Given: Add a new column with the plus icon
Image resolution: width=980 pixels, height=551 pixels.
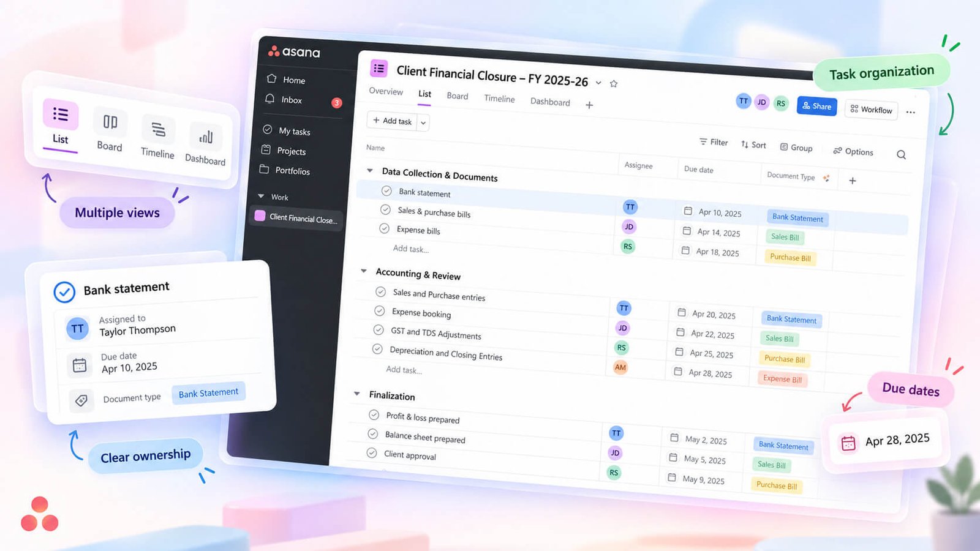Looking at the screenshot, I should click(x=853, y=181).
